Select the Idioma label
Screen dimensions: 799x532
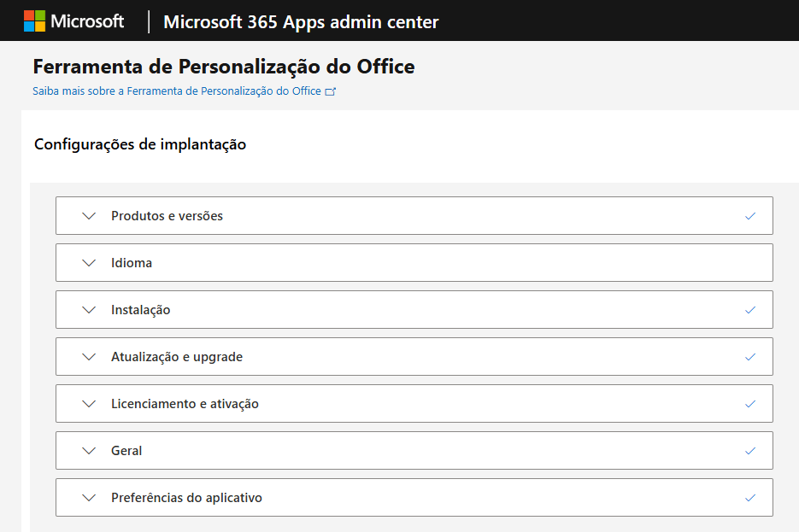click(x=132, y=263)
